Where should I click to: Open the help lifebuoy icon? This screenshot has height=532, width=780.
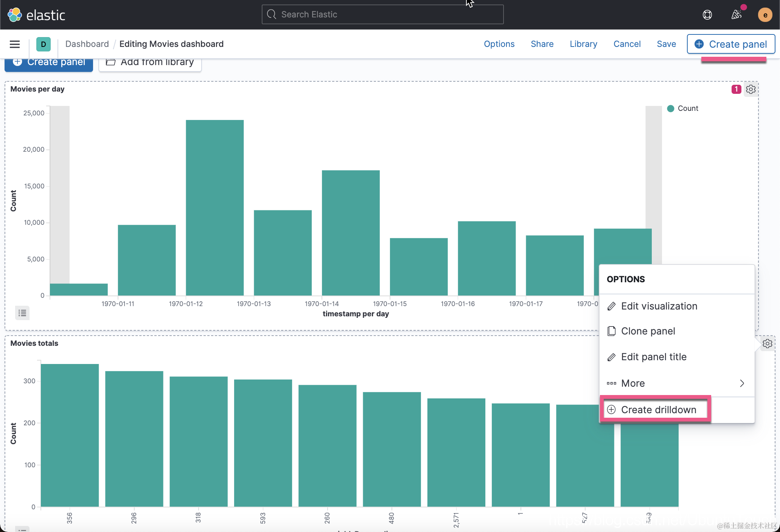pyautogui.click(x=707, y=15)
